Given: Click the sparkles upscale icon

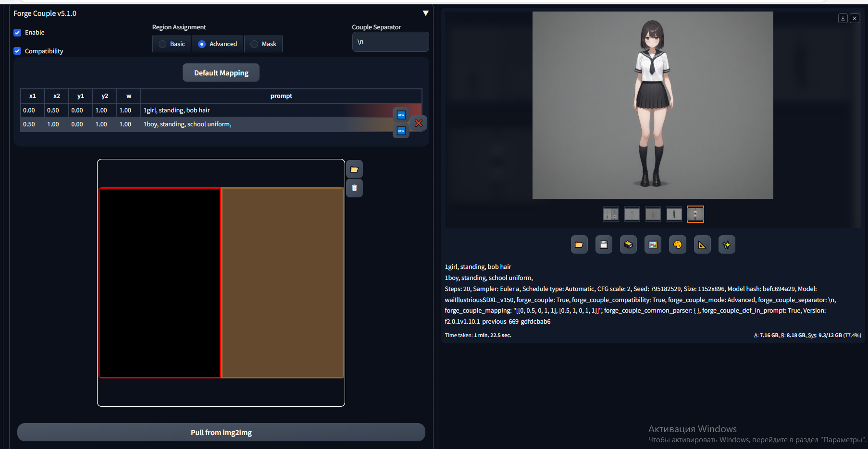Looking at the screenshot, I should (727, 245).
